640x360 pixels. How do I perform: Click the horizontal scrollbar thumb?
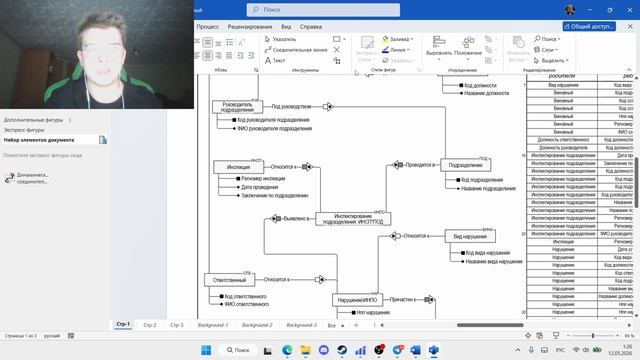(490, 325)
